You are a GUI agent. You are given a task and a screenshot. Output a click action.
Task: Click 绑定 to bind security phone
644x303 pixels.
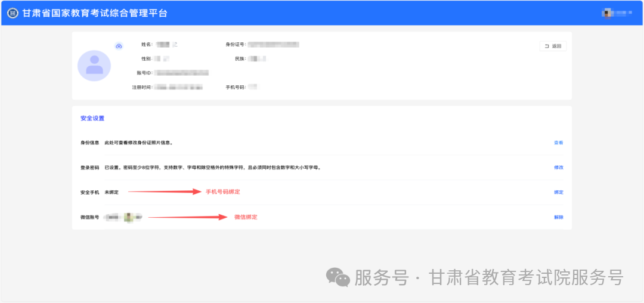pos(558,193)
